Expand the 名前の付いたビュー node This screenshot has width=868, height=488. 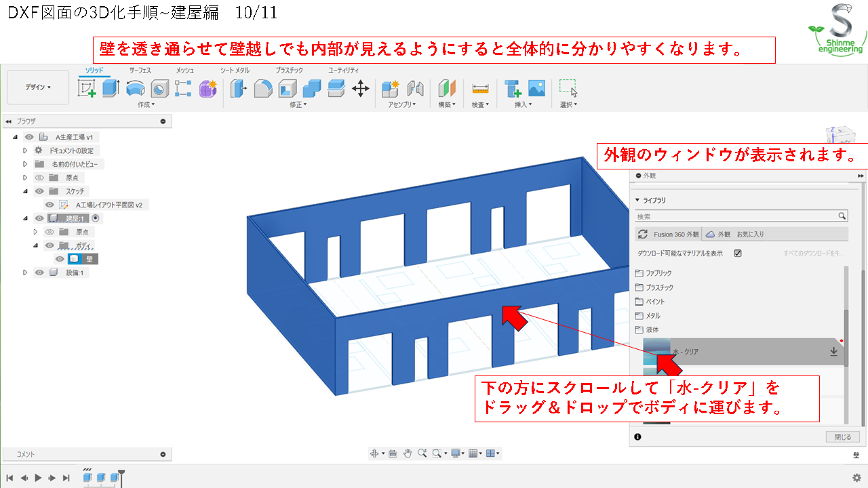26,164
